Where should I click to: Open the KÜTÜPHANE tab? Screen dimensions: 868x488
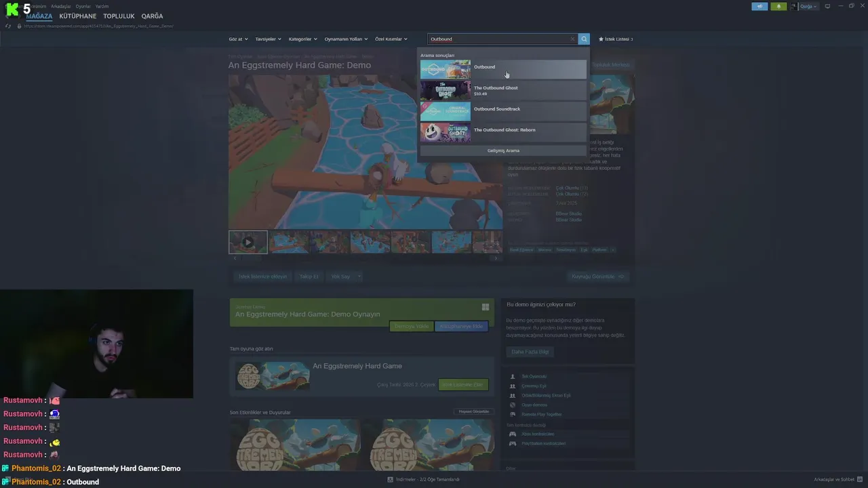(78, 16)
